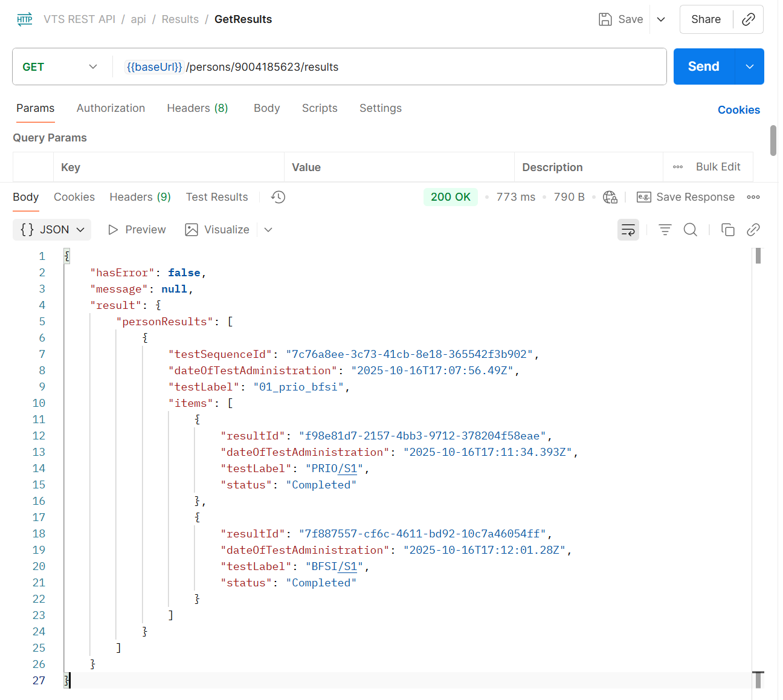Screen dimensions: 783x700
Task: Toggle word wrap in response body
Action: (x=628, y=230)
